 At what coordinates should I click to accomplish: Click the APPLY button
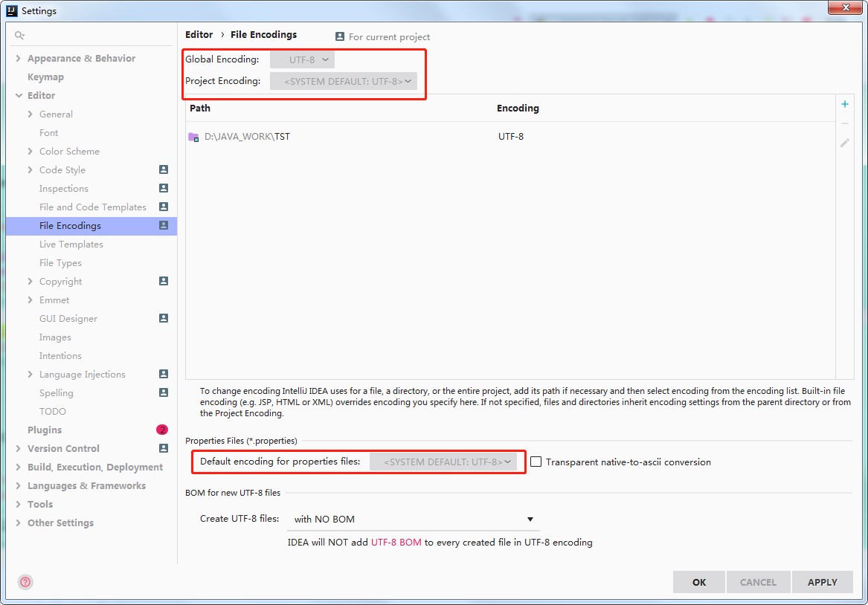pyautogui.click(x=822, y=582)
